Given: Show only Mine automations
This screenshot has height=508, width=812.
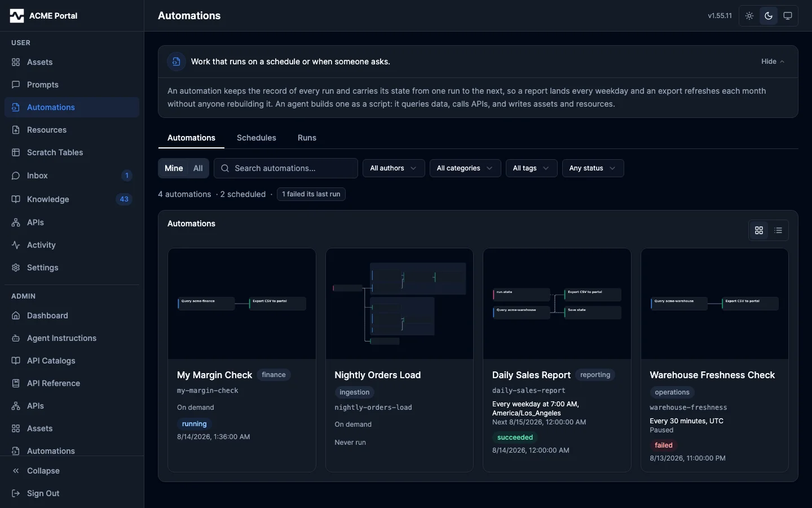Looking at the screenshot, I should (x=174, y=168).
